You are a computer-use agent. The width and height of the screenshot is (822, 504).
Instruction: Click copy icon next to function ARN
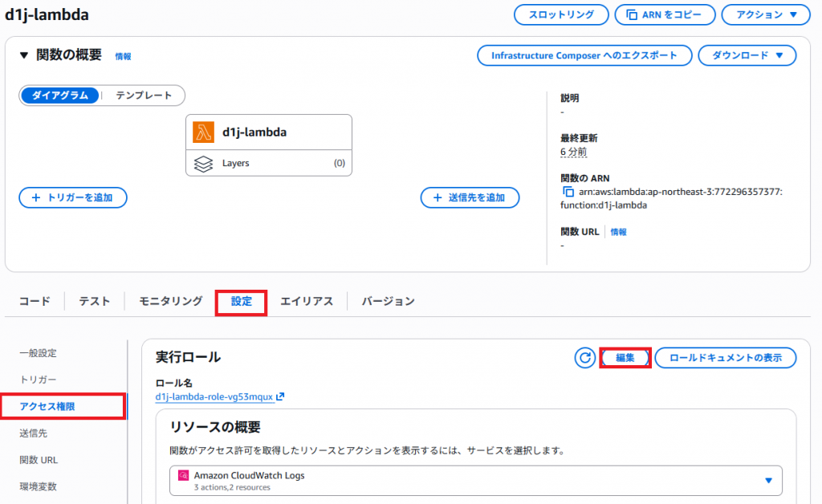[x=568, y=193]
